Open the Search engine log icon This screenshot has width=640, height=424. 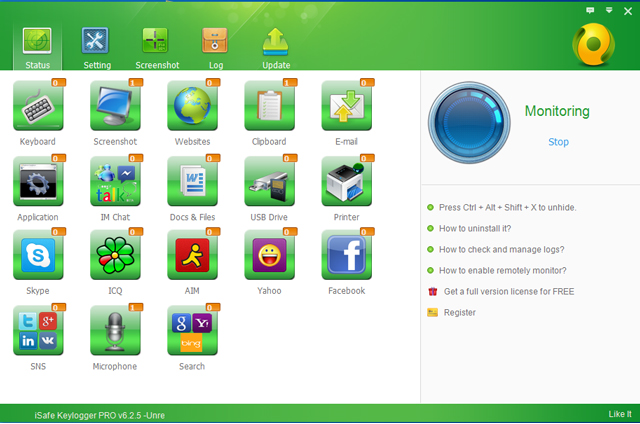192,331
